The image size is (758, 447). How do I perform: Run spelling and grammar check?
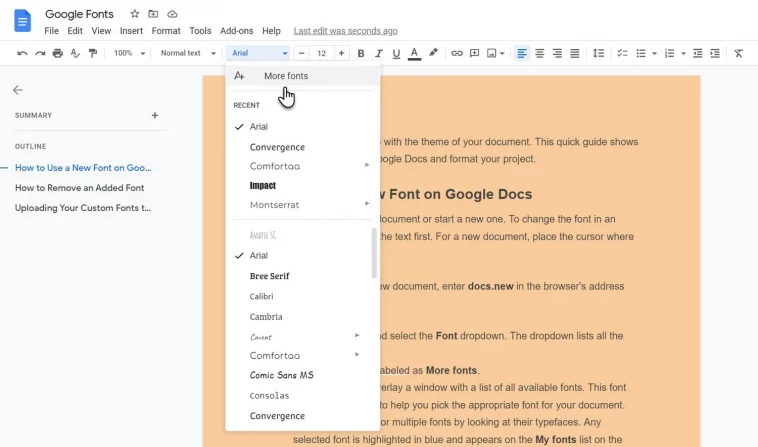(x=75, y=53)
